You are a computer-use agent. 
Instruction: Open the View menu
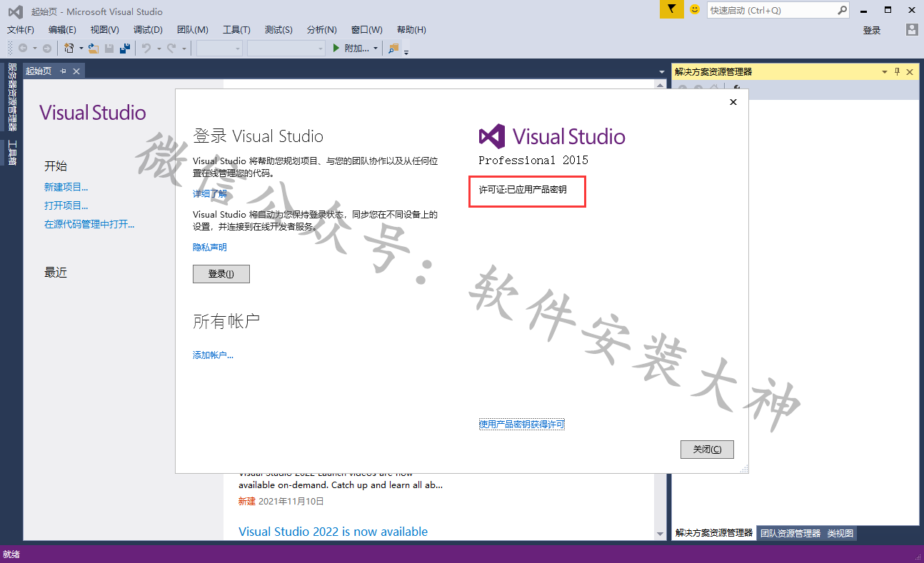click(104, 29)
